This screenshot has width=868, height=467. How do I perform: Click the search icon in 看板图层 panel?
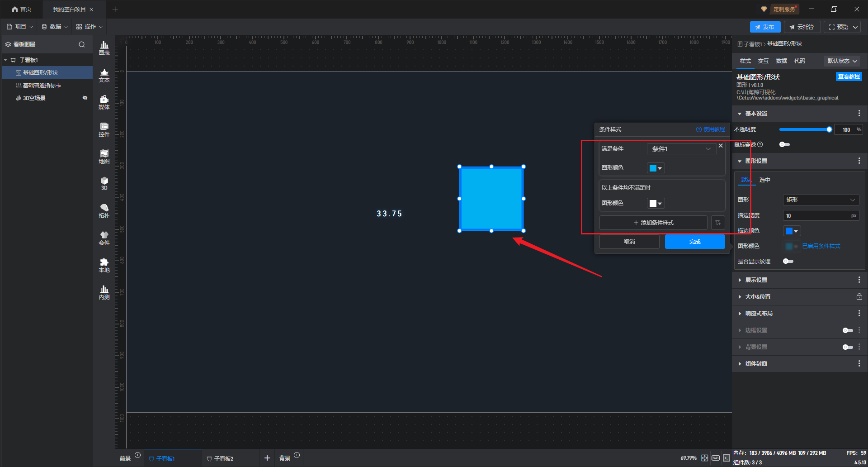[x=82, y=44]
